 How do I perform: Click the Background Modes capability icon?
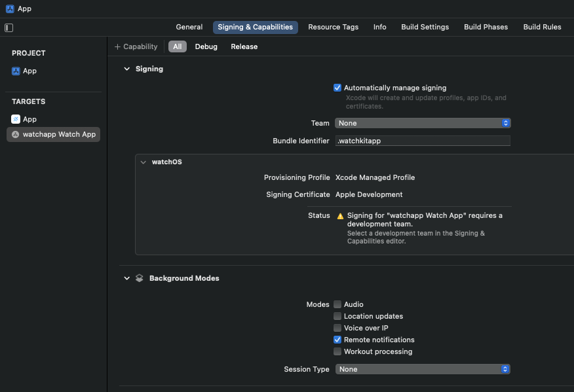coord(139,278)
